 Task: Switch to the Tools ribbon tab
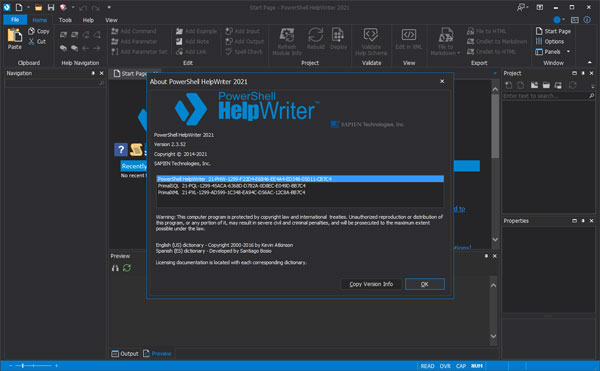pos(65,20)
